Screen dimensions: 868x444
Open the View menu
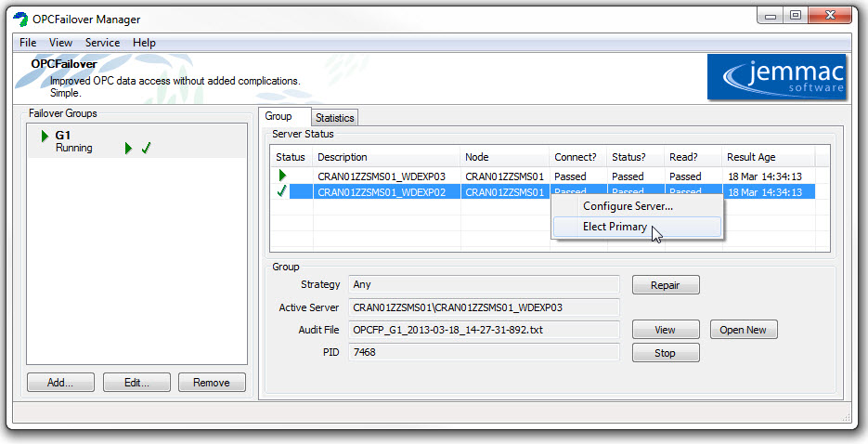point(60,43)
